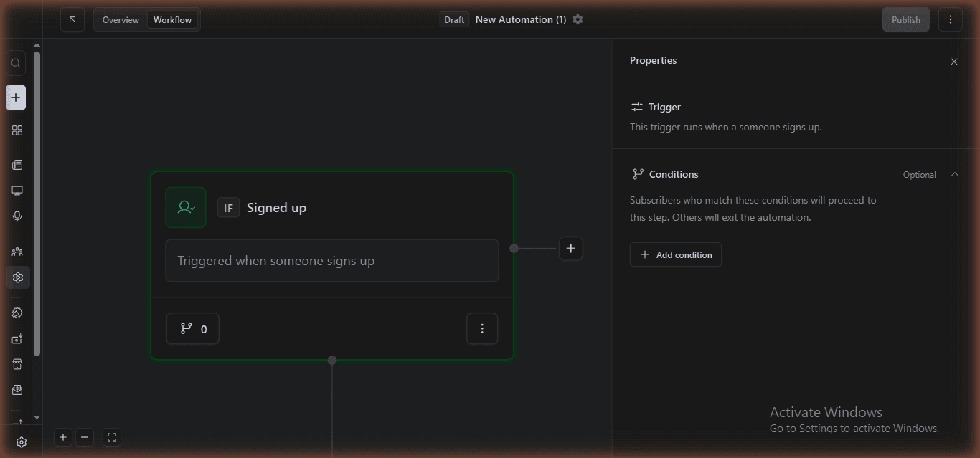Click the Properties panel heading
The width and height of the screenshot is (980, 458).
point(653,61)
